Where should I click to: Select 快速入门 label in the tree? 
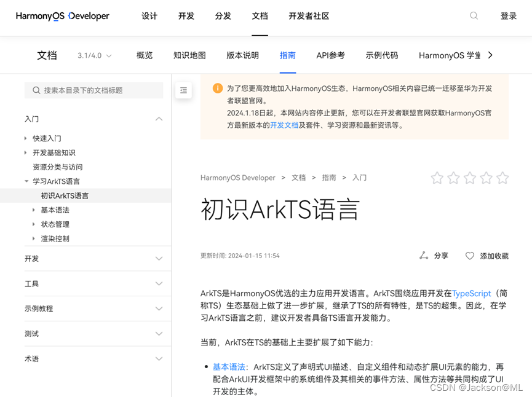coord(47,138)
